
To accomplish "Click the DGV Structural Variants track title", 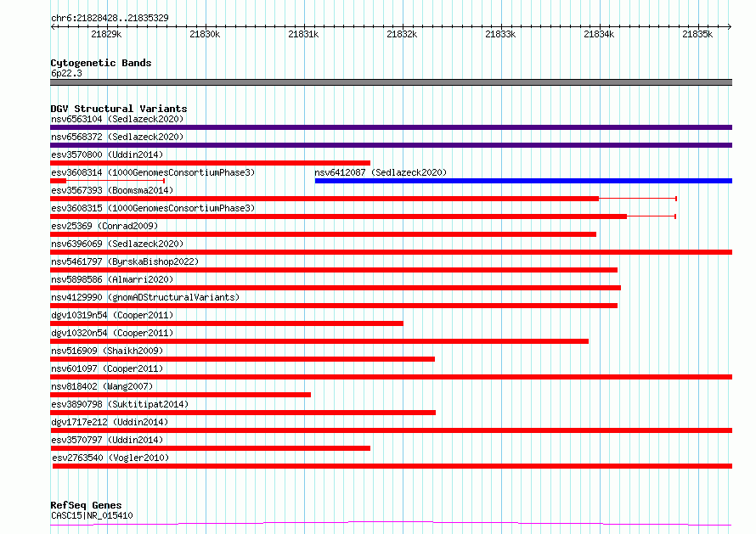I will point(119,109).
